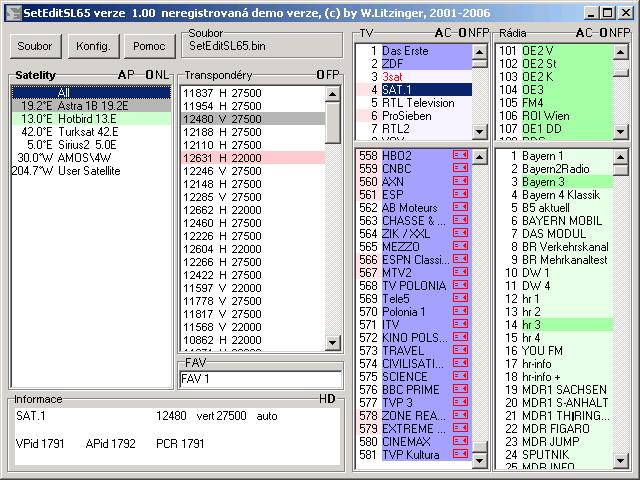The width and height of the screenshot is (640, 480).
Task: Click the red icon beside TVP 3
Action: click(460, 402)
